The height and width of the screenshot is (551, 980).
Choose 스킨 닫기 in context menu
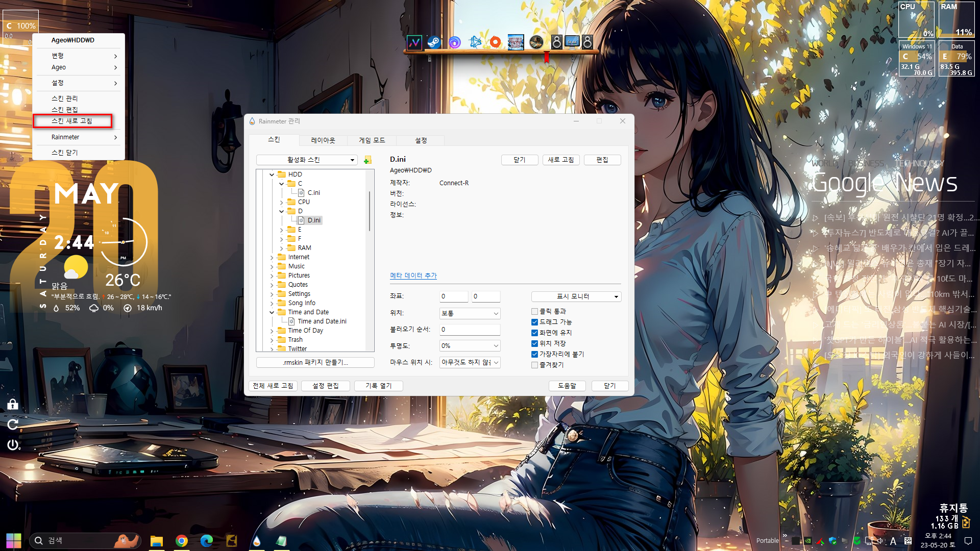65,153
